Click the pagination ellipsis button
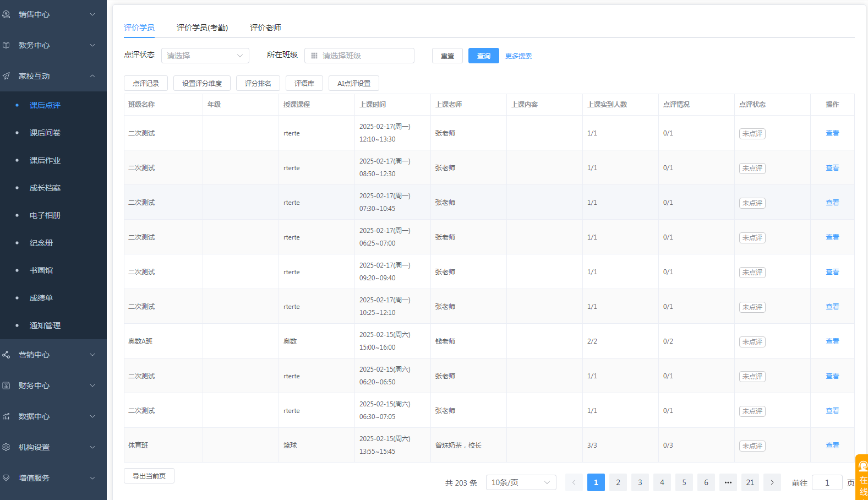The width and height of the screenshot is (868, 500). (728, 482)
